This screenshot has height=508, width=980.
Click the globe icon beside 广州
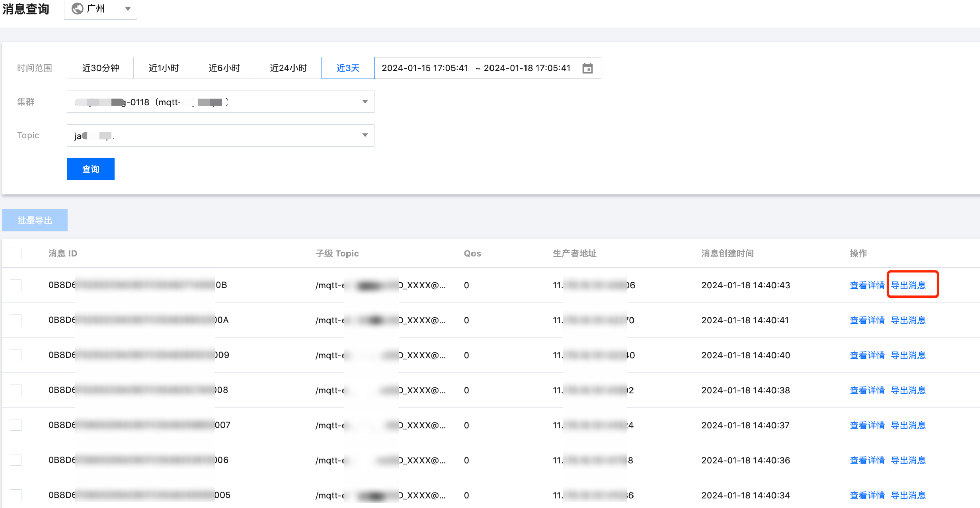tap(77, 9)
